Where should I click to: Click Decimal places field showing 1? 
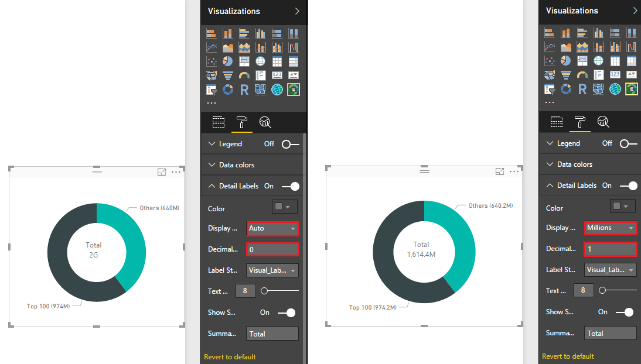click(x=611, y=249)
